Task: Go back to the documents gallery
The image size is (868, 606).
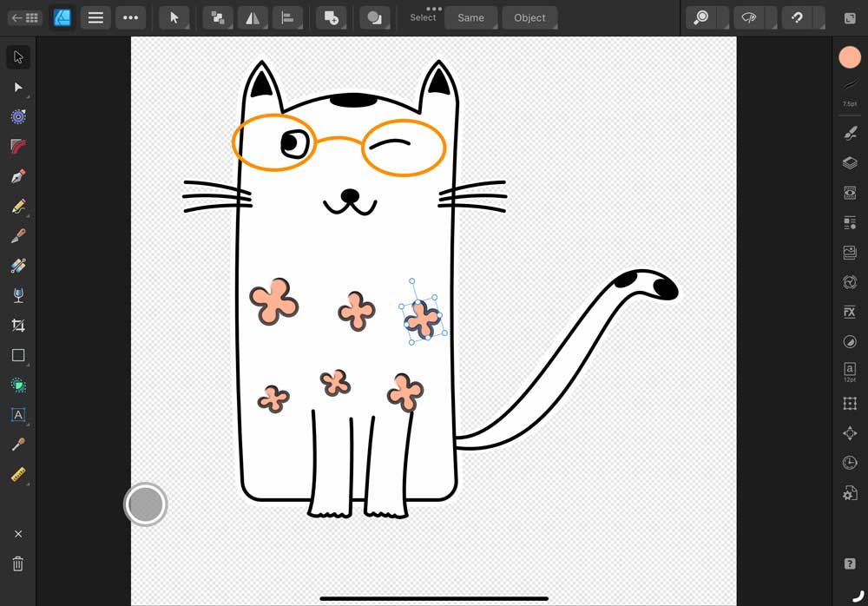Action: pyautogui.click(x=25, y=17)
